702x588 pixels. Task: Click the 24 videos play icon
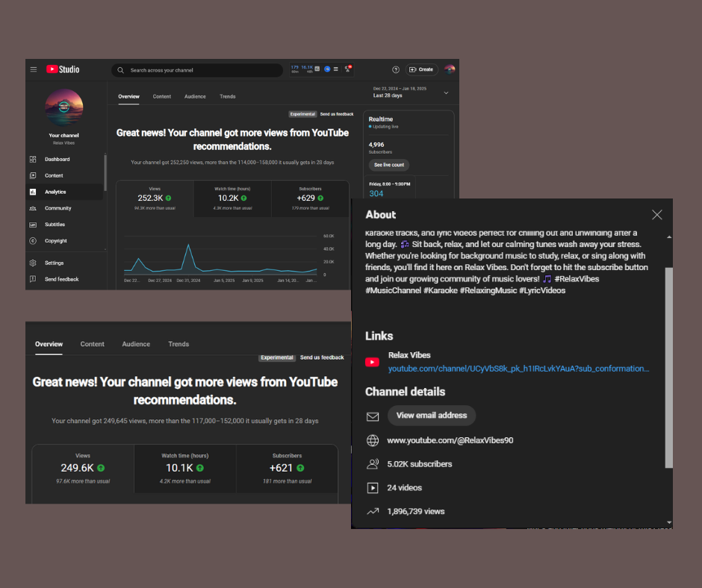click(x=373, y=488)
